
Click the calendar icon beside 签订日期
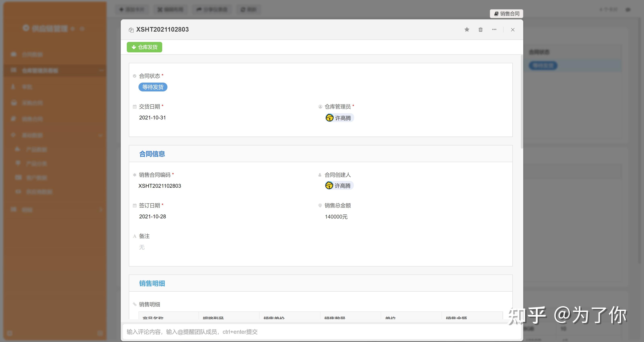[134, 205]
